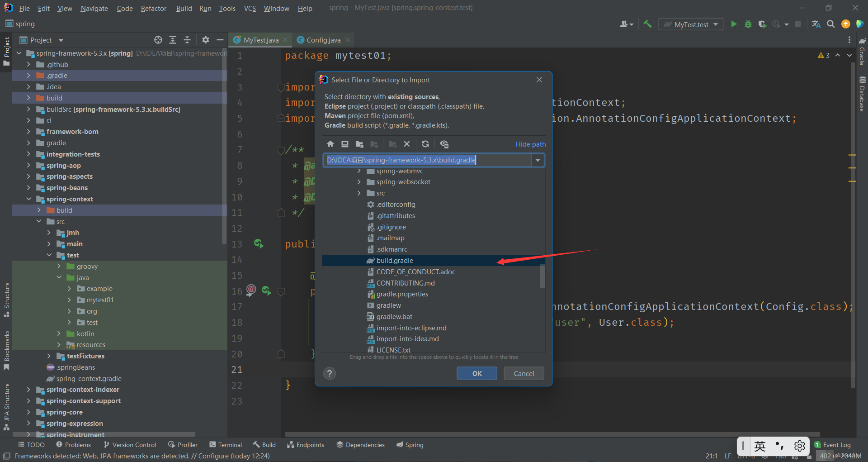Screen dimensions: 868x462
Task: Click the Build Project hammer icon
Action: (x=647, y=24)
